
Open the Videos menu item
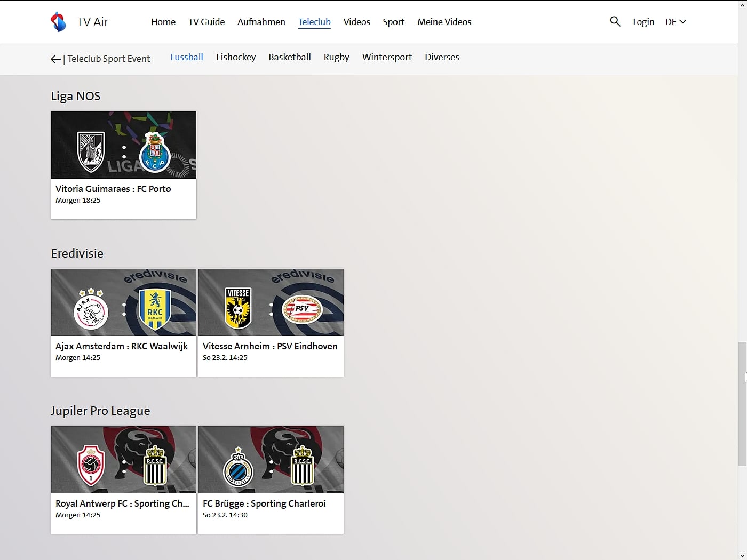coord(357,22)
